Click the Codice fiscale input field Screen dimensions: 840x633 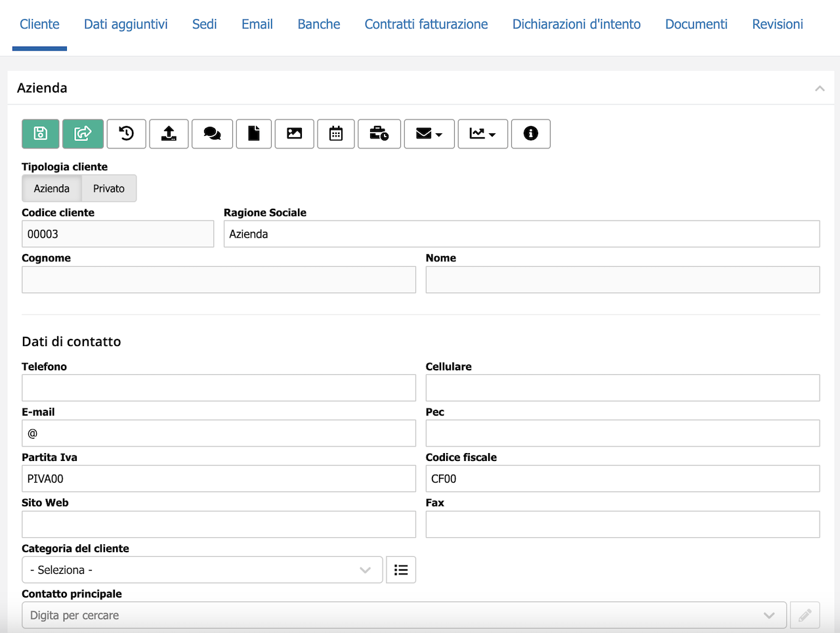coord(623,479)
